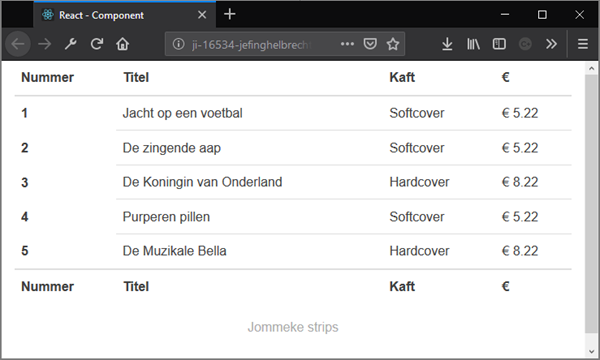The width and height of the screenshot is (600, 360).
Task: Click the scrollbar down arrow
Action: [x=591, y=352]
